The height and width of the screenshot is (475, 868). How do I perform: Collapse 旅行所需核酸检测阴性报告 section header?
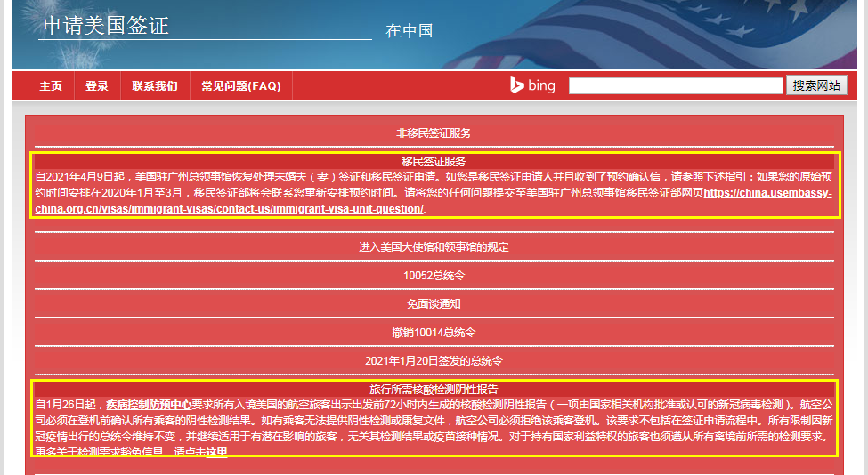(x=434, y=390)
